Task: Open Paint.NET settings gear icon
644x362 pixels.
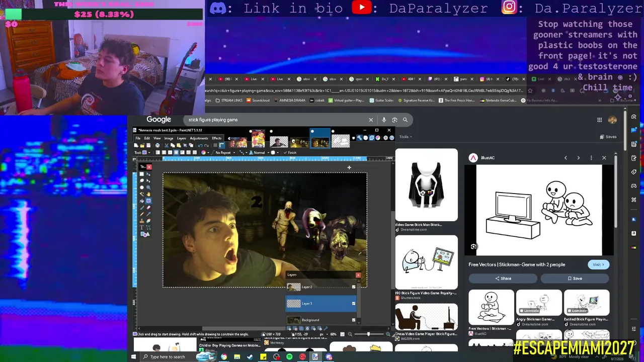Action: (x=385, y=138)
